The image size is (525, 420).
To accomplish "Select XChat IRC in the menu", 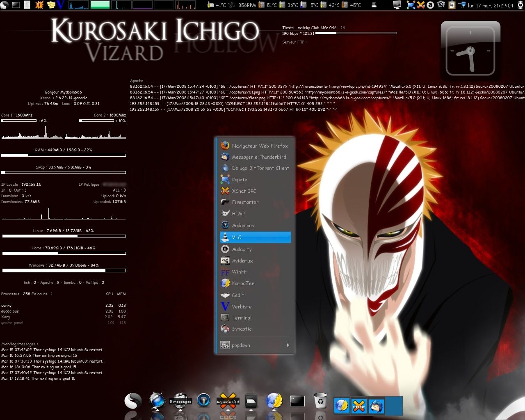I will point(255,191).
